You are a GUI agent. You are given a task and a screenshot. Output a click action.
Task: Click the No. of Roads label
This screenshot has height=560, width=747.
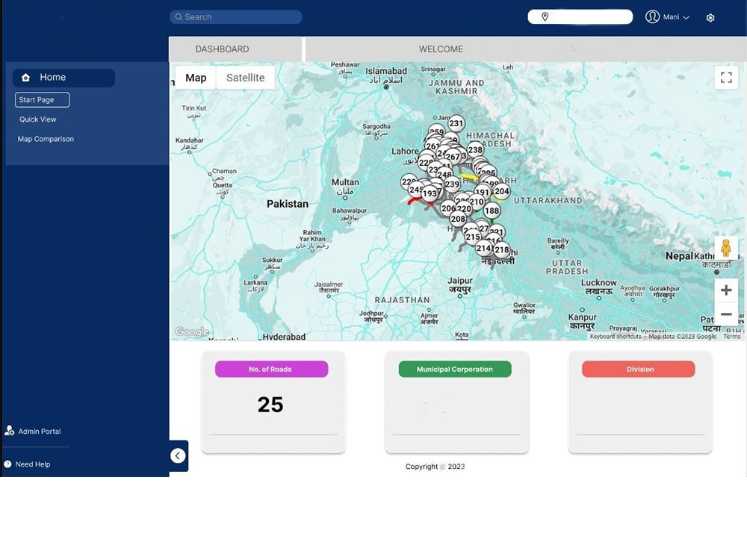(271, 369)
